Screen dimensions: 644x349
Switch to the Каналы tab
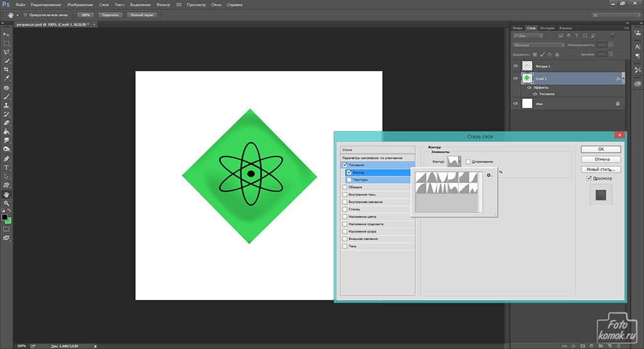tap(565, 28)
